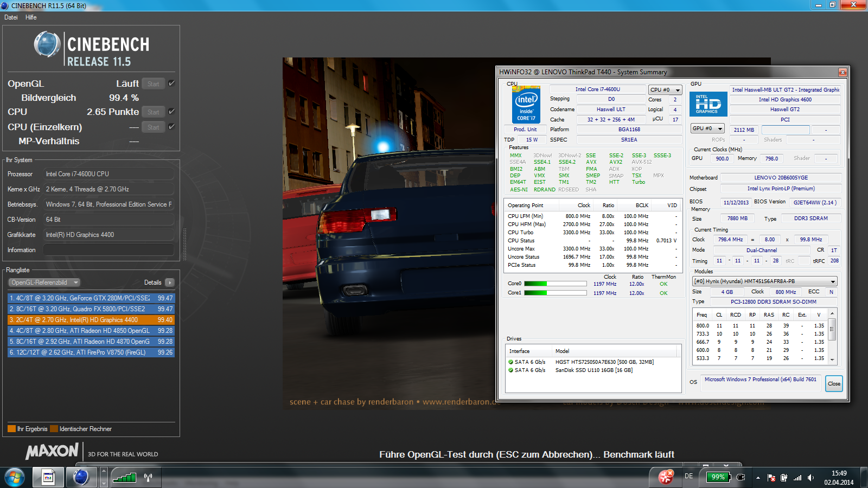Toggle the CPU (Einzelkern) checkbox
868x488 pixels.
pos(171,127)
